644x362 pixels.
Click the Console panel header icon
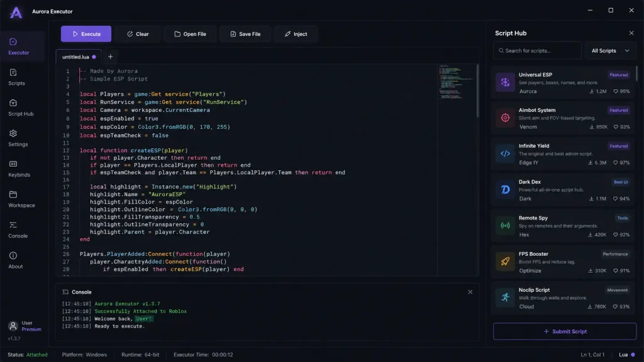click(x=65, y=292)
